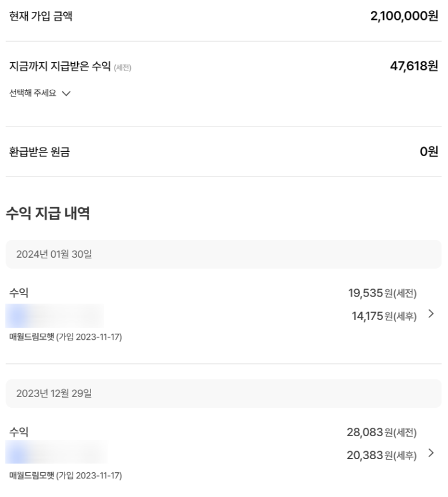Open the 선택해 주세요 selection dropdown text
The height and width of the screenshot is (497, 448).
pos(33,93)
